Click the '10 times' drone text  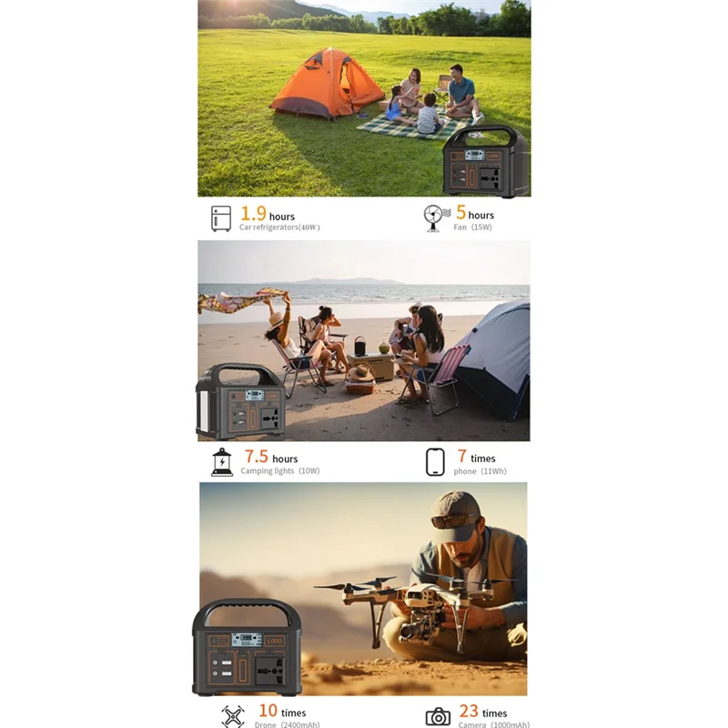tap(282, 711)
